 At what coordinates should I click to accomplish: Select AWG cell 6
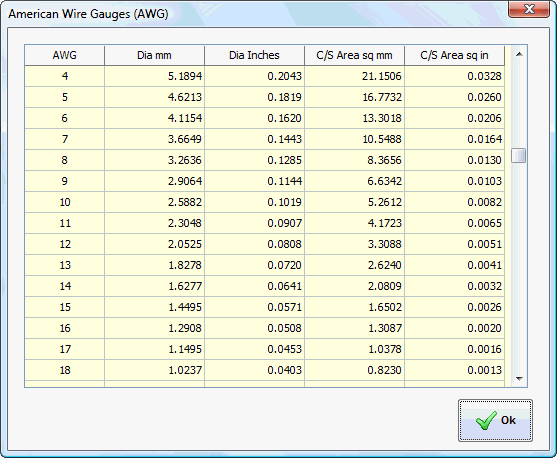click(65, 118)
